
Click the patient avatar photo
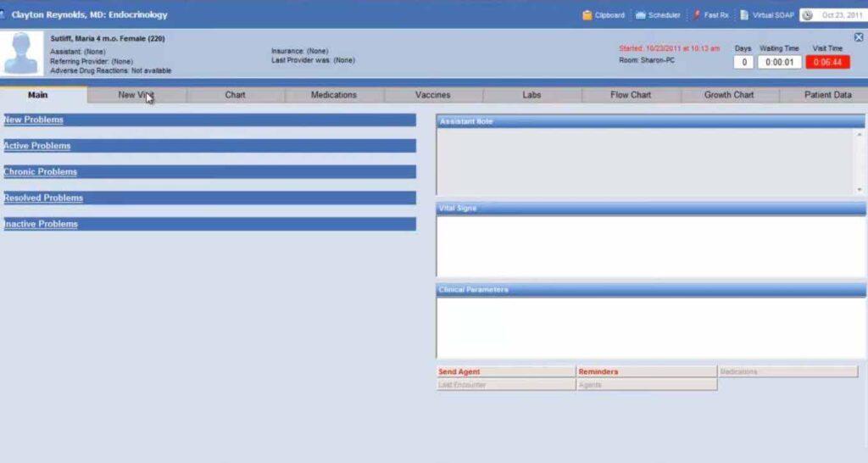click(x=21, y=53)
